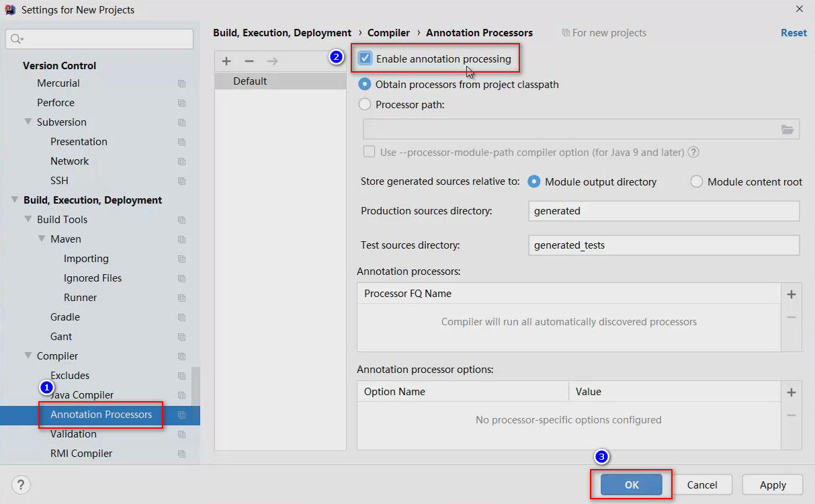This screenshot has width=815, height=504.
Task: Toggle Enable annotation processing checkbox
Action: click(366, 59)
